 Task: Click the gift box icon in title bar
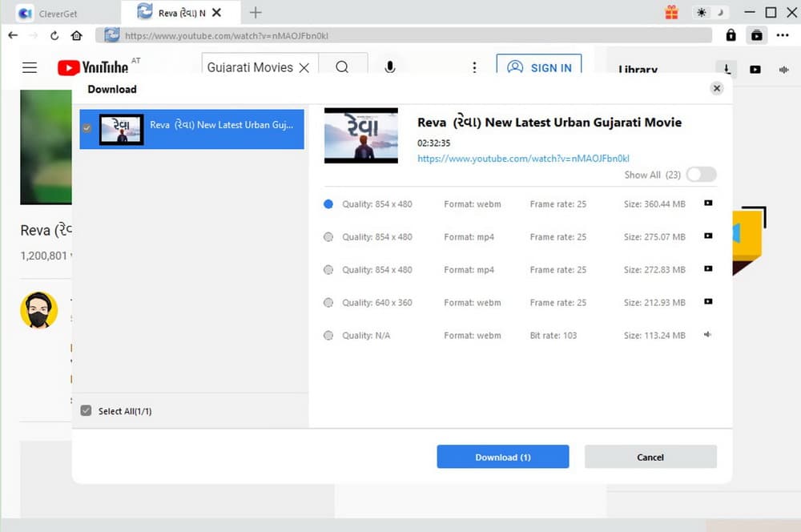tap(671, 12)
